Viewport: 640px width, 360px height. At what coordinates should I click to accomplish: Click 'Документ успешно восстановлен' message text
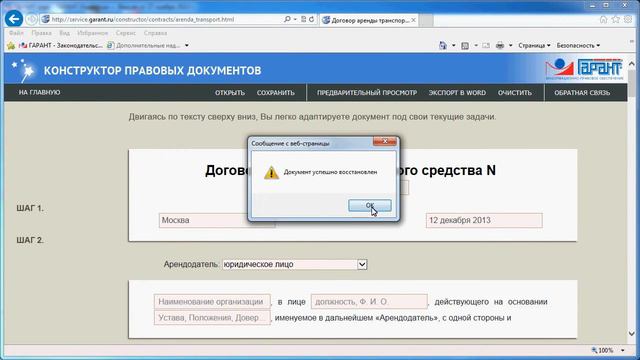point(330,172)
